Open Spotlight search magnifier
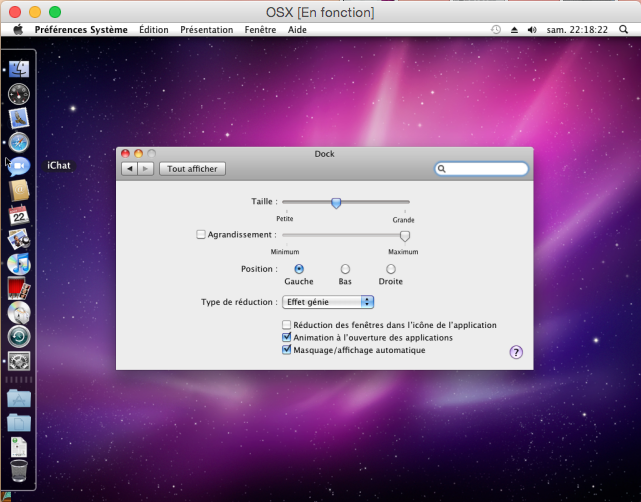This screenshot has height=502, width=641. click(x=623, y=29)
